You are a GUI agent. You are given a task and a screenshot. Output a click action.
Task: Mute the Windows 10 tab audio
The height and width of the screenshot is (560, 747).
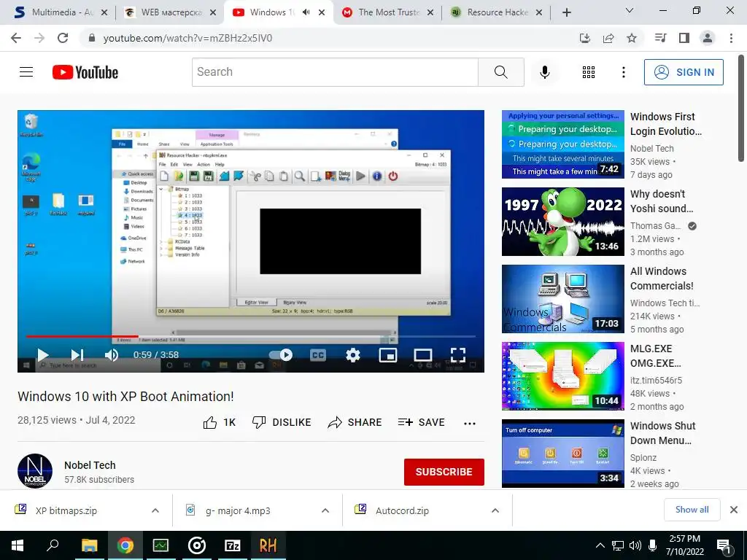pos(306,12)
